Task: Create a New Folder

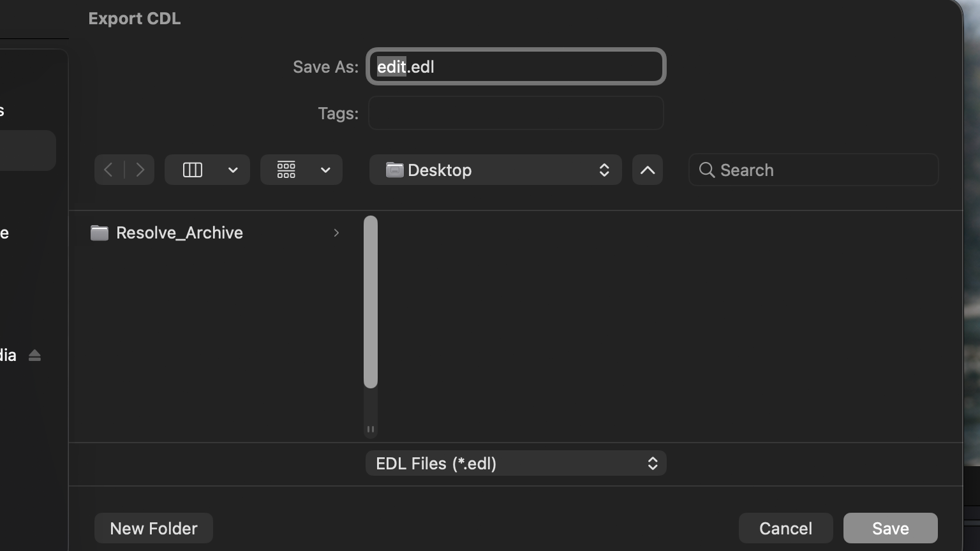Action: 154,528
